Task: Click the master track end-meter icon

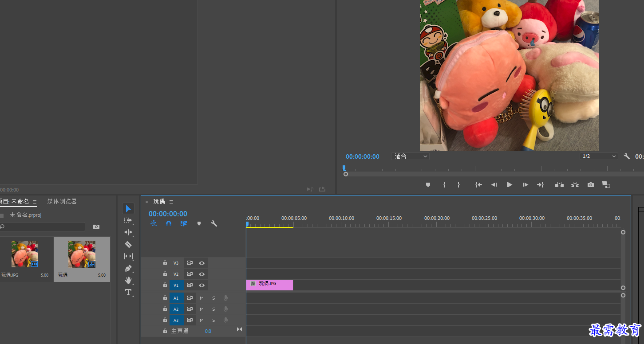Action: click(x=239, y=329)
